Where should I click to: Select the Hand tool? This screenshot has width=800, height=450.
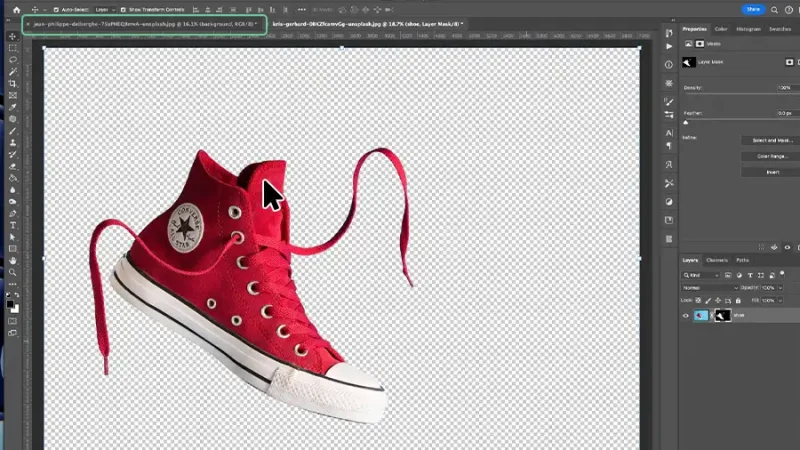[x=12, y=261]
